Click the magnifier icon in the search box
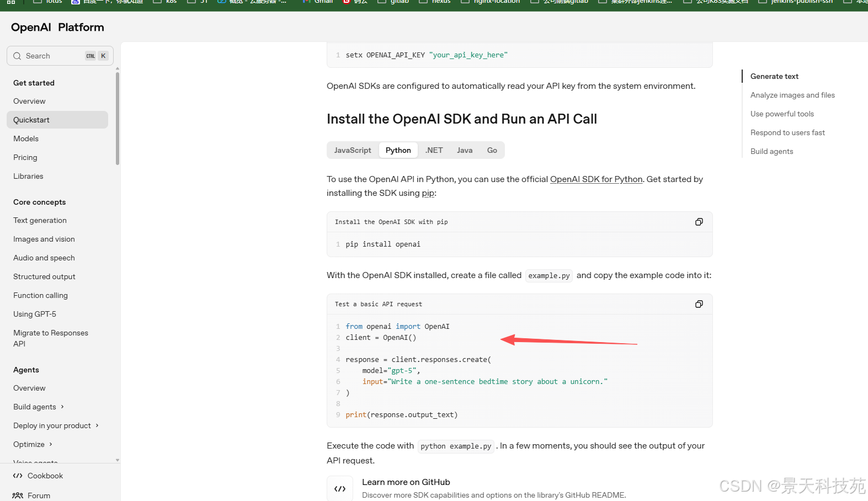This screenshot has width=868, height=501. coord(17,56)
